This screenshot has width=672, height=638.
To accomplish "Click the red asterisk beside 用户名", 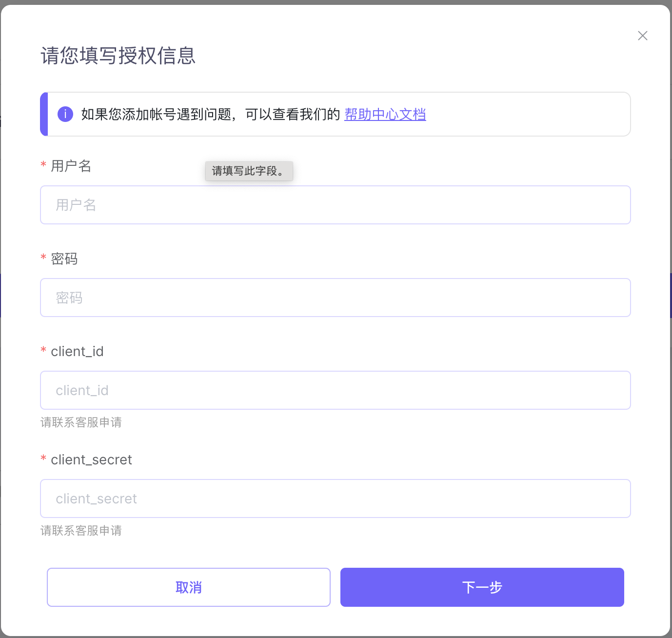I will coord(43,166).
